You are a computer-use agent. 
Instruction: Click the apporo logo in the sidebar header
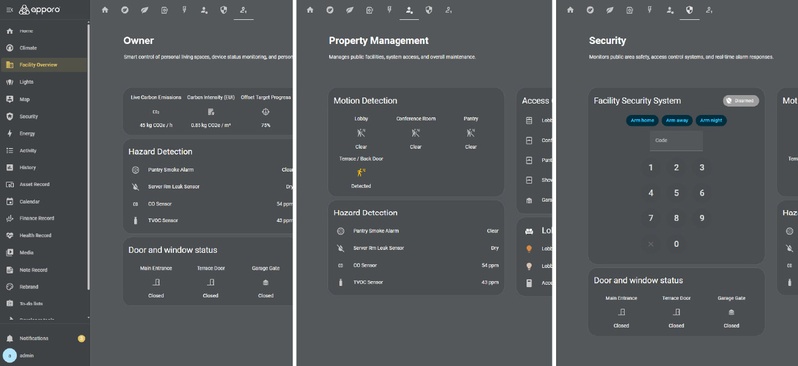pyautogui.click(x=39, y=10)
